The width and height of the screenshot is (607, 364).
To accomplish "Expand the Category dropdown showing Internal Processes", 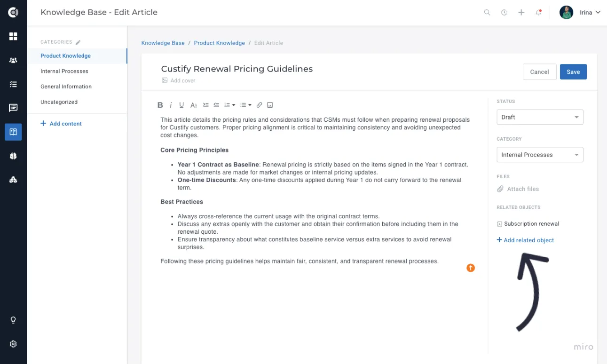I will (x=540, y=155).
